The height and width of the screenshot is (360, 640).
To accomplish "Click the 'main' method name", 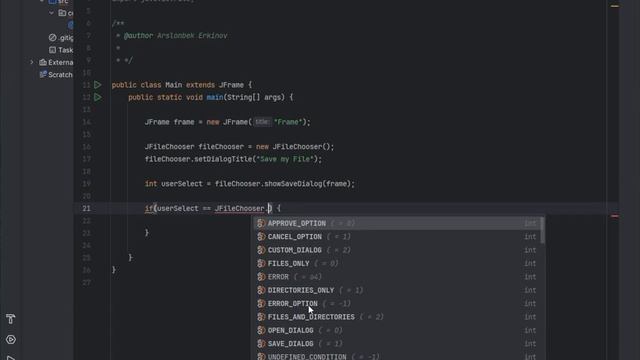I will [x=215, y=97].
